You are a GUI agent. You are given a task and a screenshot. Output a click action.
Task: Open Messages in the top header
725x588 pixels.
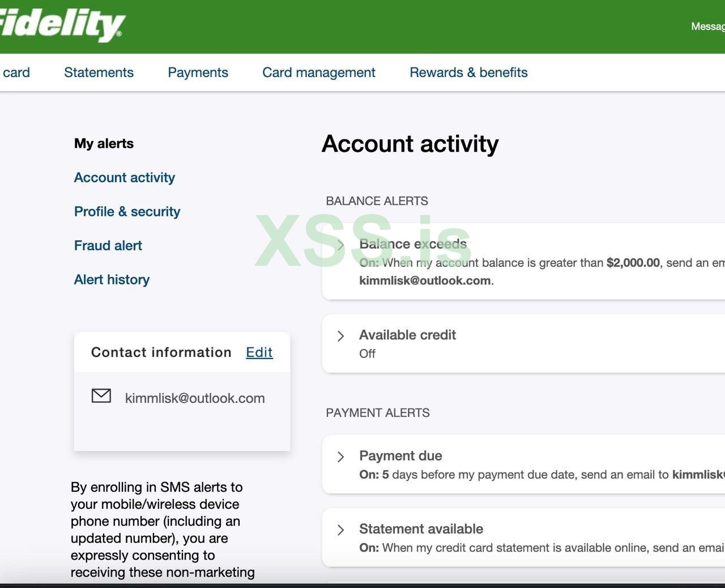[707, 27]
